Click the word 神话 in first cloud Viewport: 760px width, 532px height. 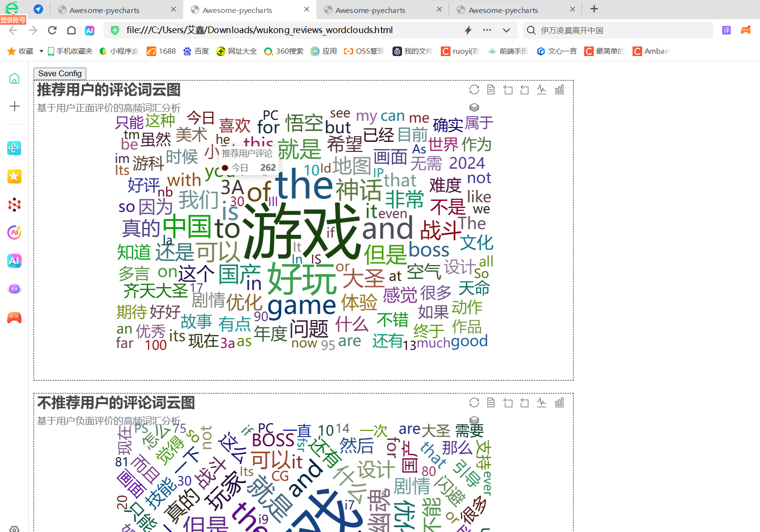pyautogui.click(x=358, y=190)
